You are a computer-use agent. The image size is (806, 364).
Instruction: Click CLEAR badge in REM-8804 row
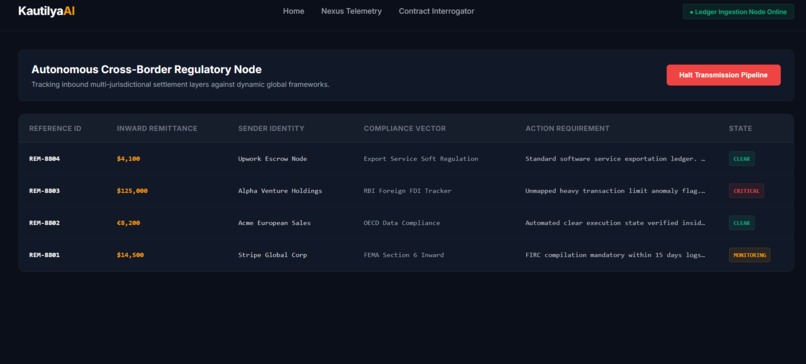742,159
